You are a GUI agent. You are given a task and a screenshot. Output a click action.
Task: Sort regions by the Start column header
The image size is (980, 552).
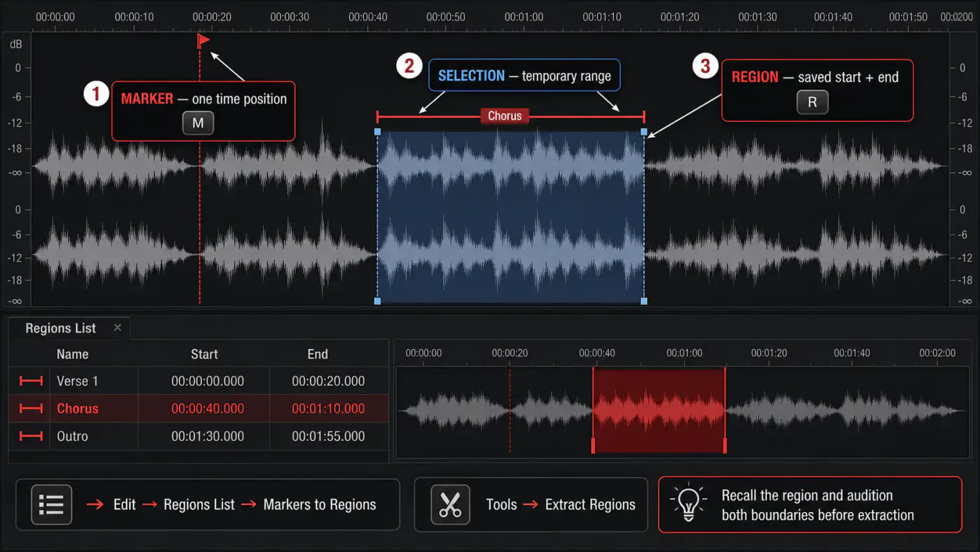[x=204, y=354]
